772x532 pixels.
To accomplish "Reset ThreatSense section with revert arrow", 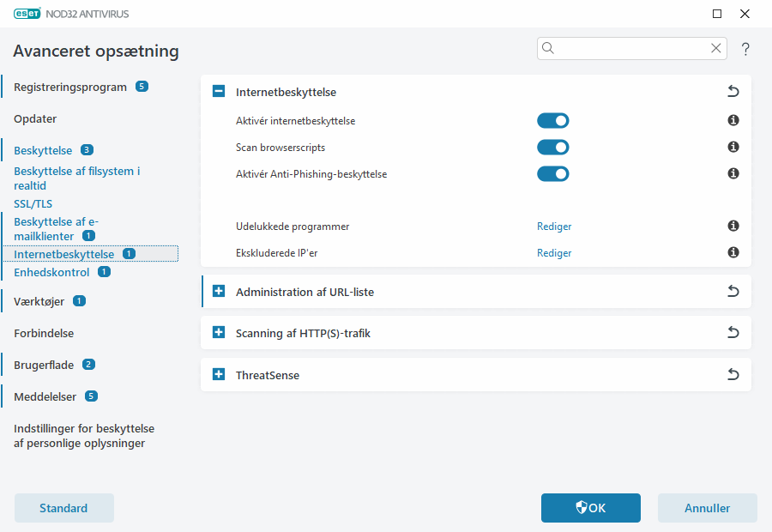I will click(733, 375).
